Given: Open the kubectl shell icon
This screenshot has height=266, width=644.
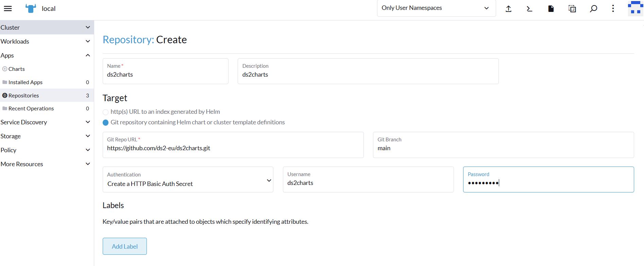Looking at the screenshot, I should [529, 9].
